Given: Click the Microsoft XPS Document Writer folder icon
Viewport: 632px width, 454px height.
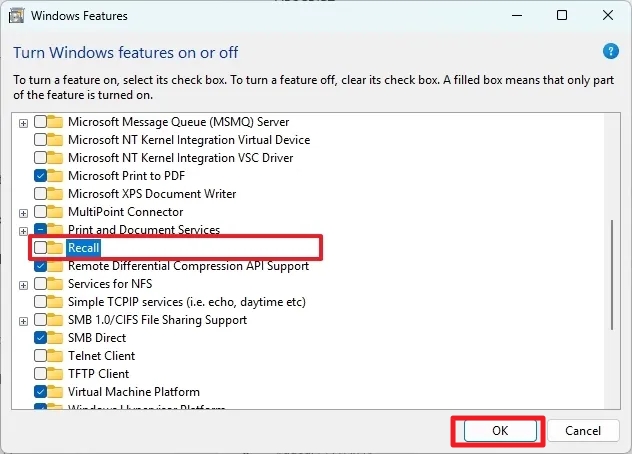Looking at the screenshot, I should click(57, 194).
